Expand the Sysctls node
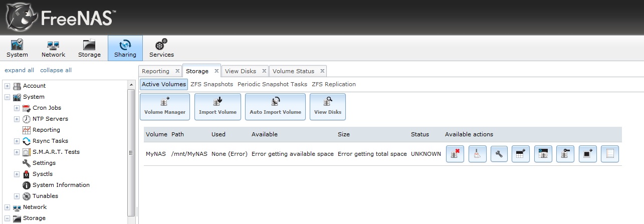 pos(17,174)
